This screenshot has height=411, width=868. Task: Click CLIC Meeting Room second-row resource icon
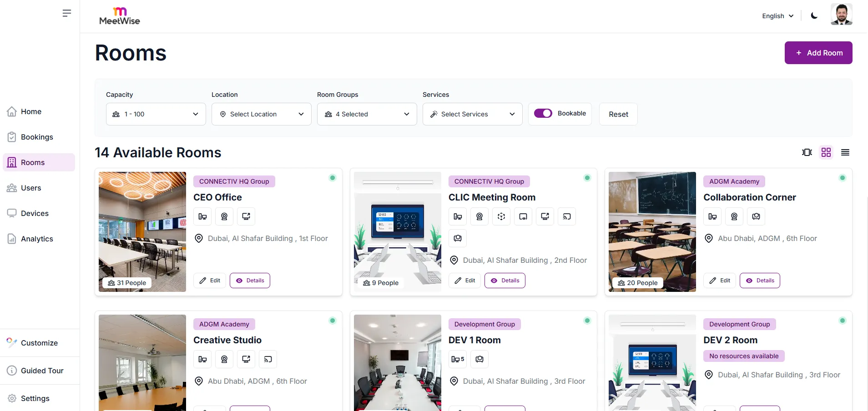458,238
